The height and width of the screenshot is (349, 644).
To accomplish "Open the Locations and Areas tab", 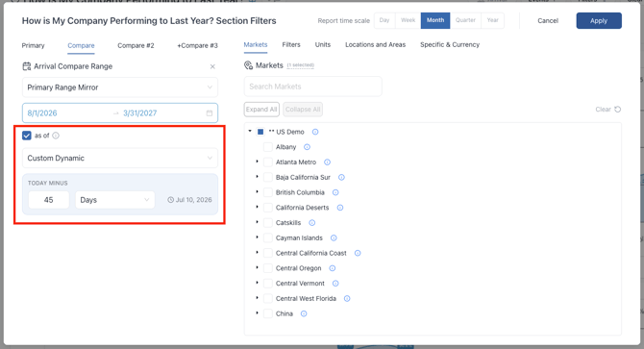I will 376,45.
